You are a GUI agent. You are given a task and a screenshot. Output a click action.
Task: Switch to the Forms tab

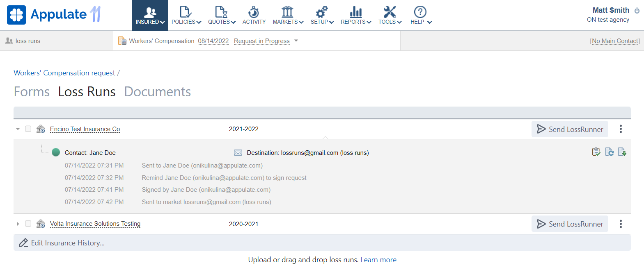[32, 92]
